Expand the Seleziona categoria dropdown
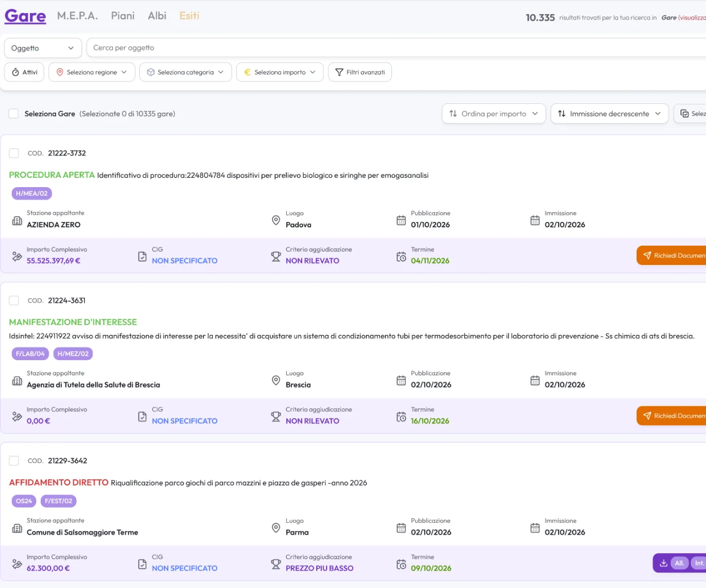Screen dimensions: 706x588 pyautogui.click(x=186, y=72)
